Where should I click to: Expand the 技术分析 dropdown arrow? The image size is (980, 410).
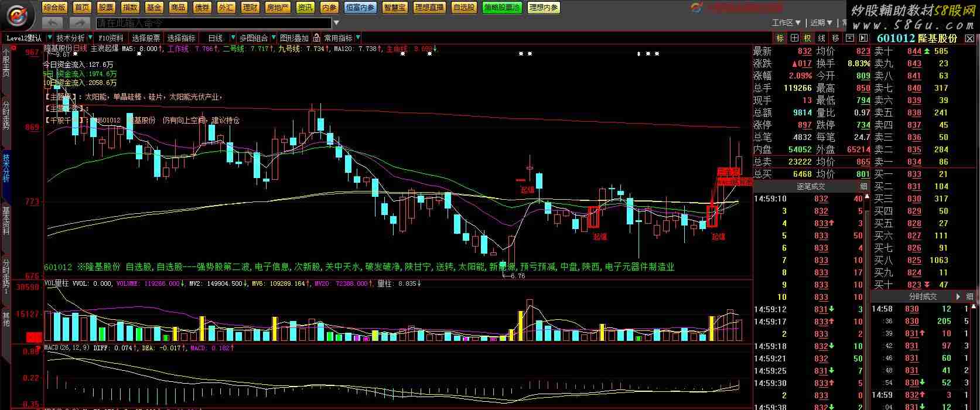pos(90,38)
